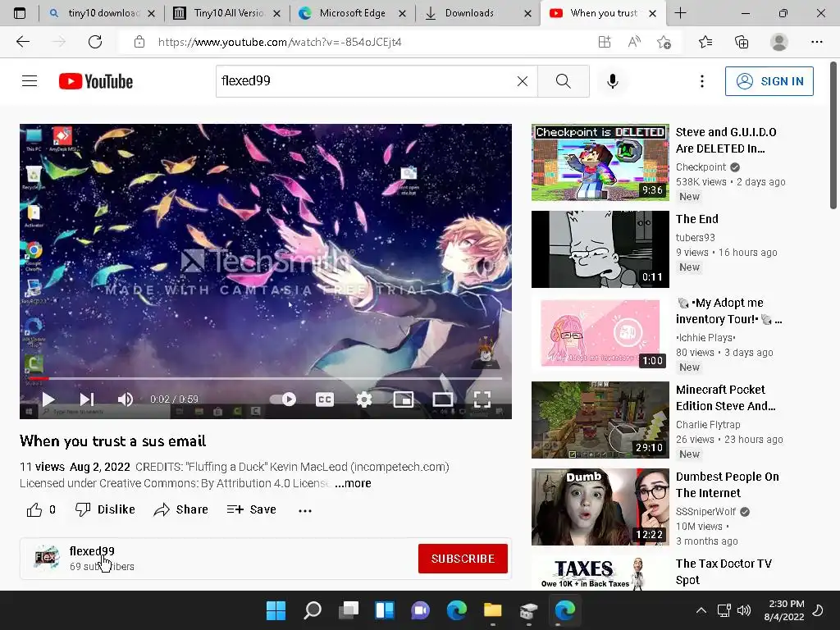The width and height of the screenshot is (840, 630).
Task: Seek on the video progress bar
Action: tap(264, 379)
